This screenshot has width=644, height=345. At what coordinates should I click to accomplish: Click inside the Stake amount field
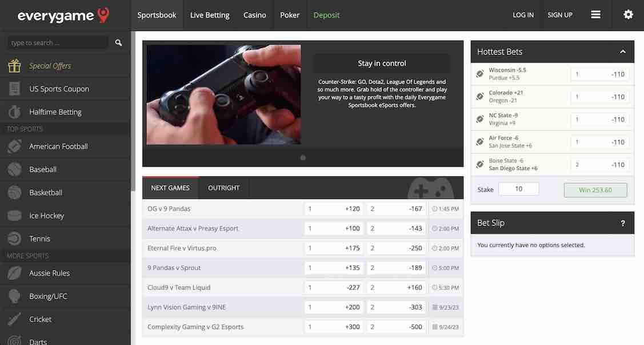[x=518, y=189]
